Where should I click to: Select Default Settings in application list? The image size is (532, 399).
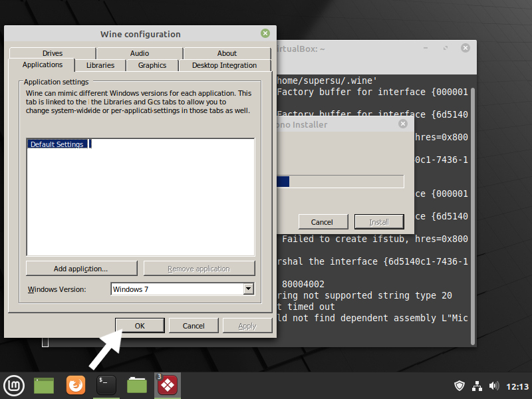[57, 144]
